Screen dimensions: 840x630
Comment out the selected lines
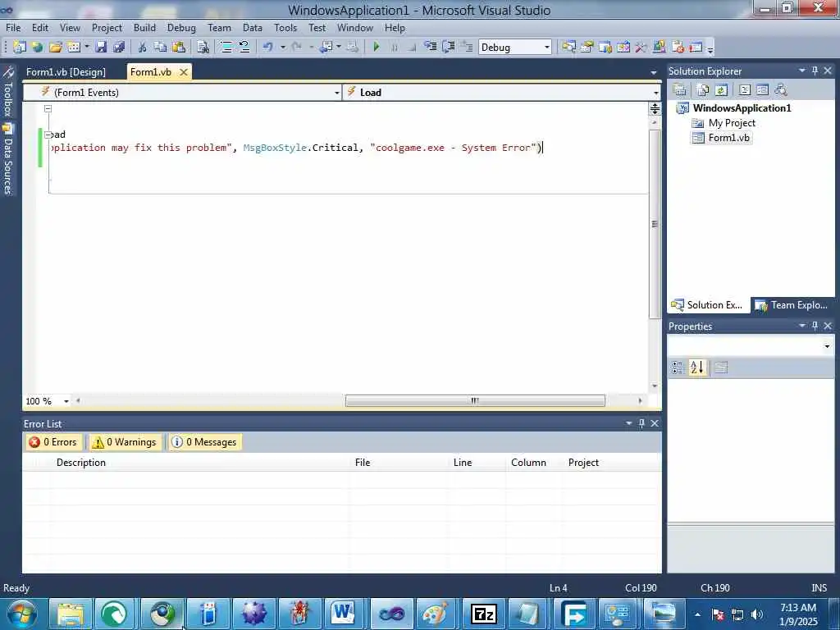(226, 47)
